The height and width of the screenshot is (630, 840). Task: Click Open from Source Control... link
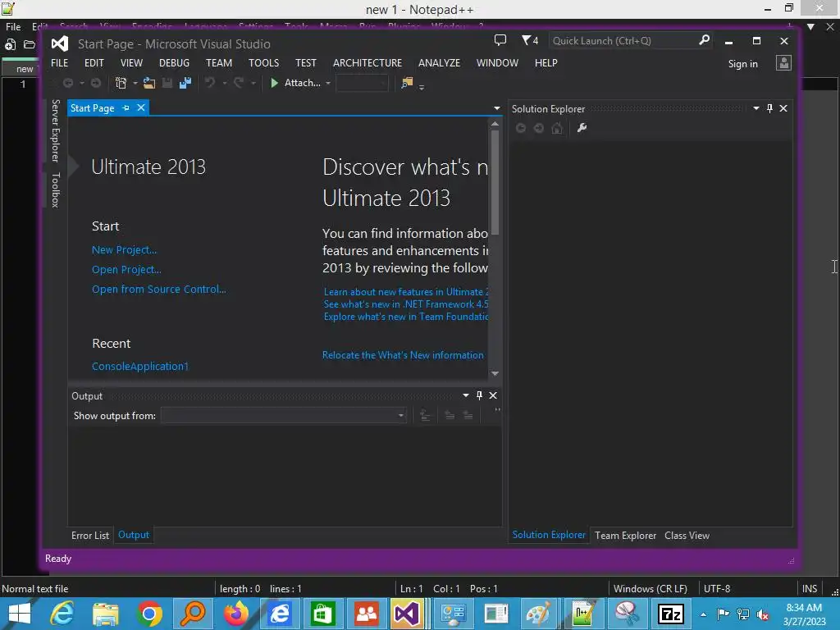click(158, 290)
